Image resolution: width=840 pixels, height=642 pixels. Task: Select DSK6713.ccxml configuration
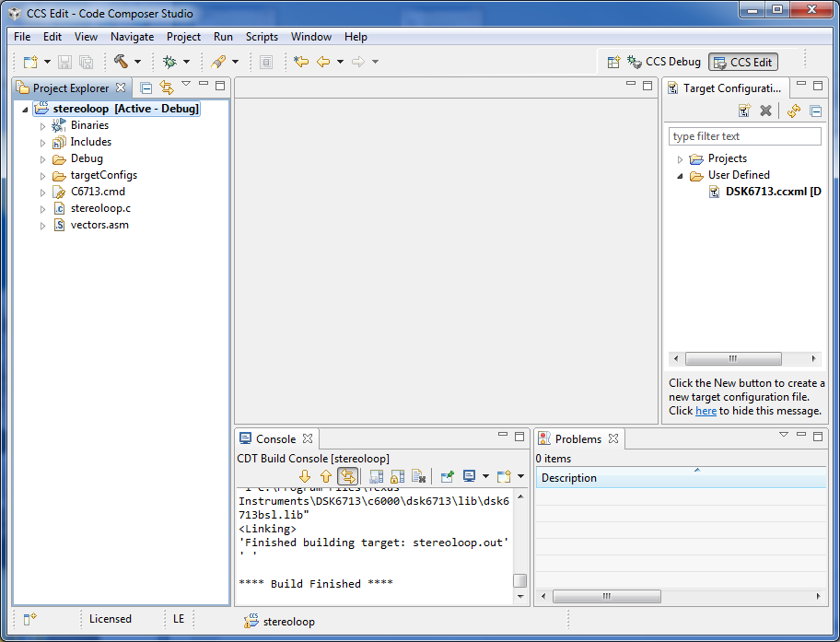pos(765,192)
